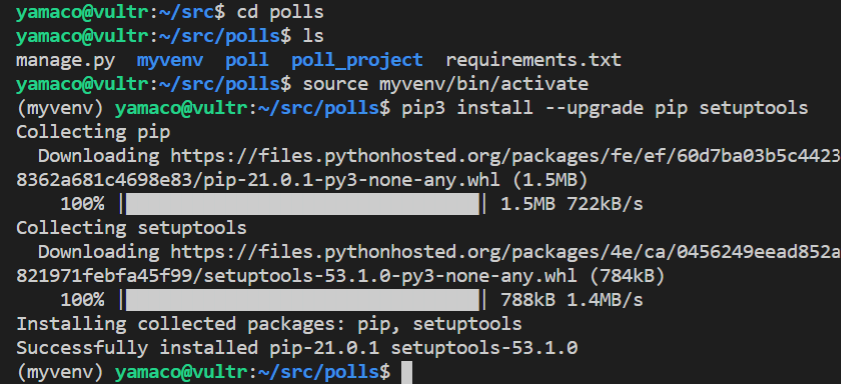Click the pip3 install --upgrade command
841x384 pixels.
coord(604,108)
